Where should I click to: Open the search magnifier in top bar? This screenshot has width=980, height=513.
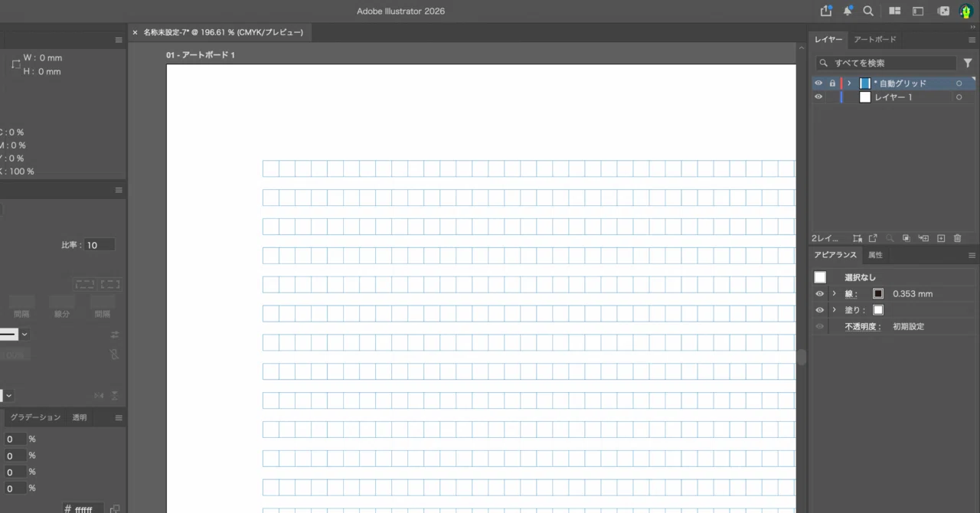[x=868, y=11]
